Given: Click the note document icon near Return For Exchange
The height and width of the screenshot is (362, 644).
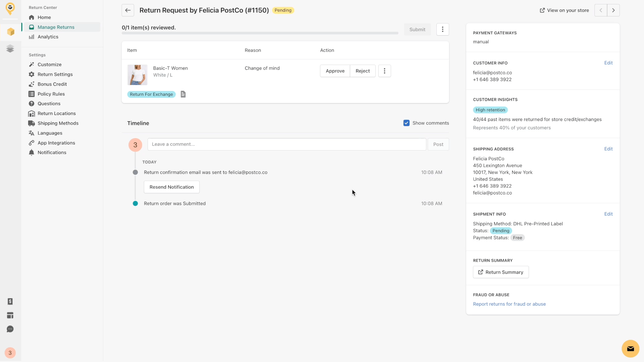Looking at the screenshot, I should point(183,94).
